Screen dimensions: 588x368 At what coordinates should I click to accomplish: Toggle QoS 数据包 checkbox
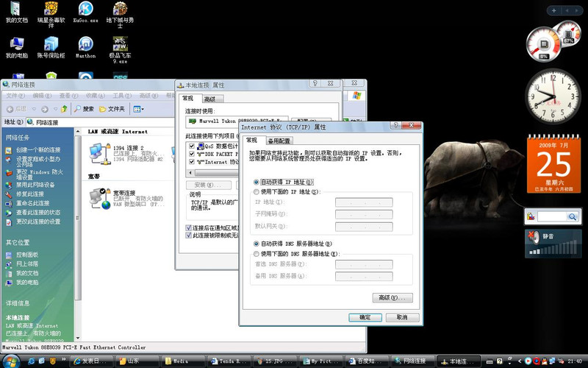pyautogui.click(x=192, y=146)
